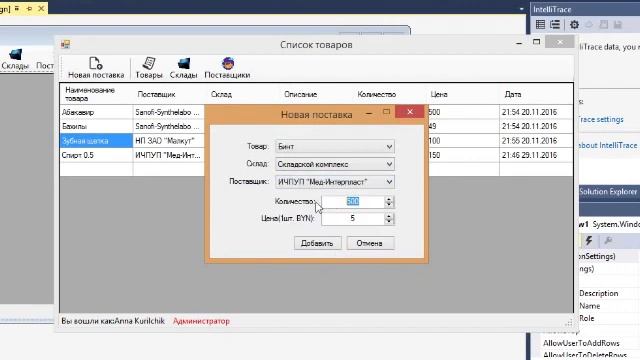The image size is (640, 360).
Task: Open IntelliTrace settings gear icon
Action: 574,25
